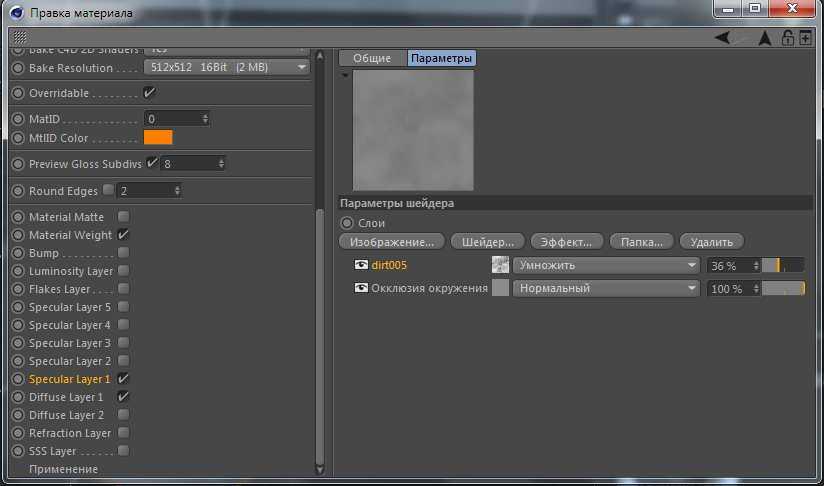
Task: Open the Умножить blend mode dropdown
Action: (x=605, y=265)
